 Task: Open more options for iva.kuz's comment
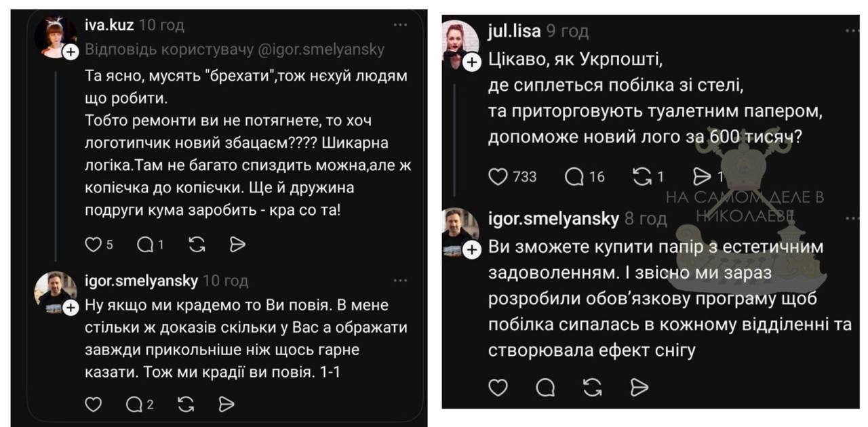[401, 25]
